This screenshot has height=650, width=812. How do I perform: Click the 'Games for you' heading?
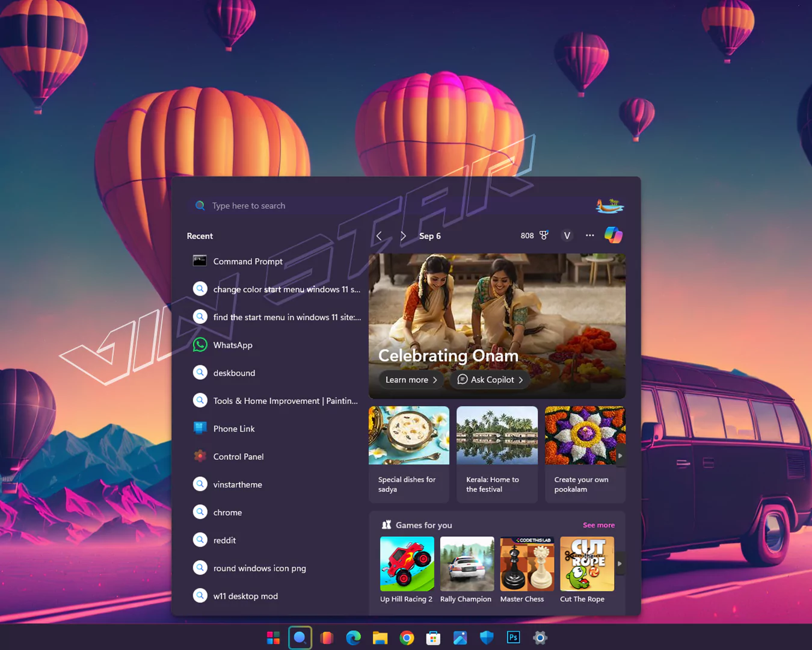click(x=423, y=525)
